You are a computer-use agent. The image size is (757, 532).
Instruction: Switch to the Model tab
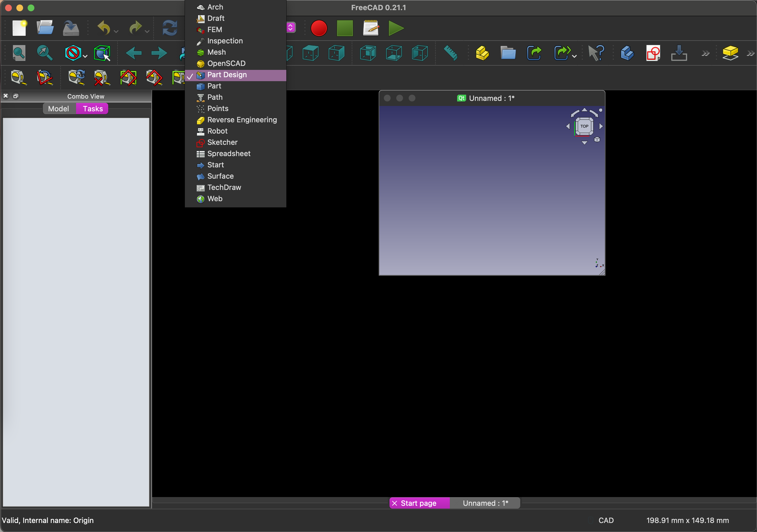tap(59, 109)
